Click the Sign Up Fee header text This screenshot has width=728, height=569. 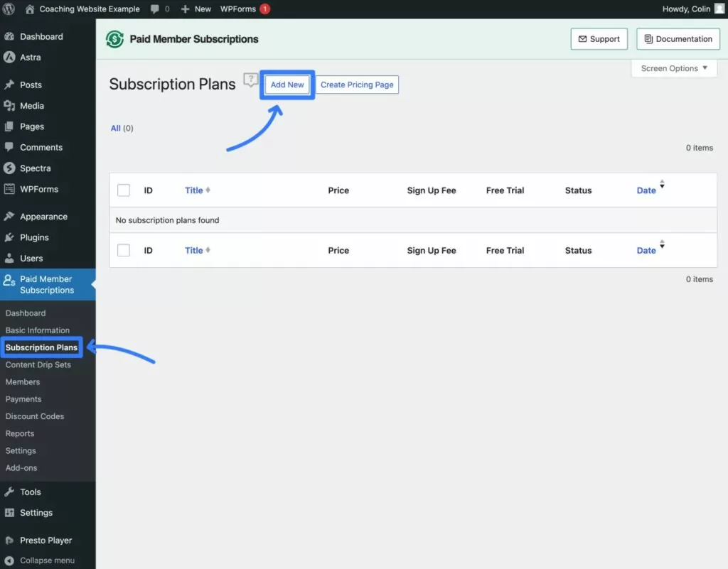tap(432, 190)
